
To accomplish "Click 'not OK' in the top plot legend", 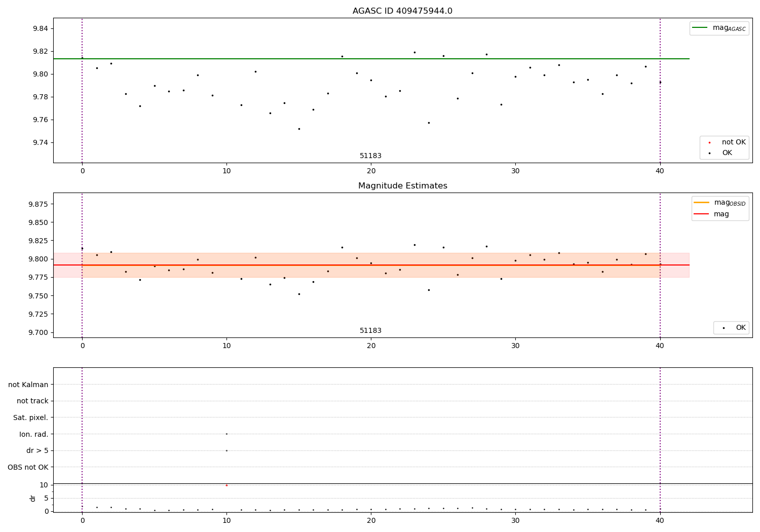I will [x=734, y=142].
